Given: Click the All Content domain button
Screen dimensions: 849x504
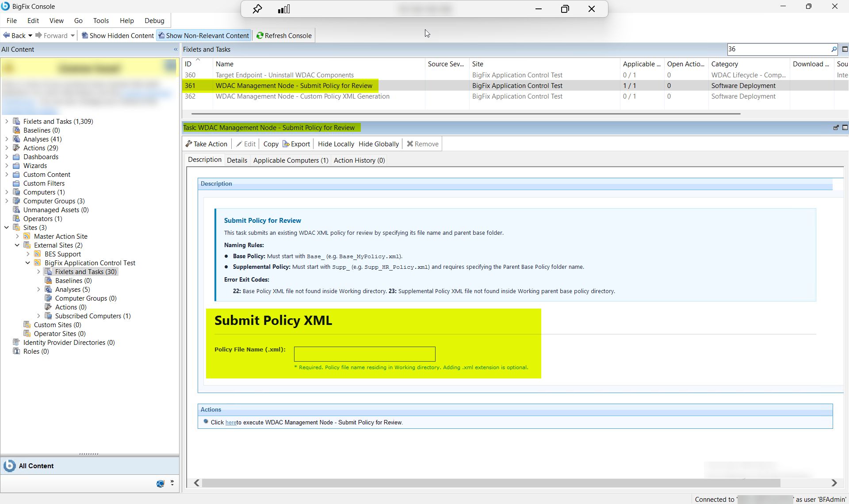Looking at the screenshot, I should coord(90,466).
